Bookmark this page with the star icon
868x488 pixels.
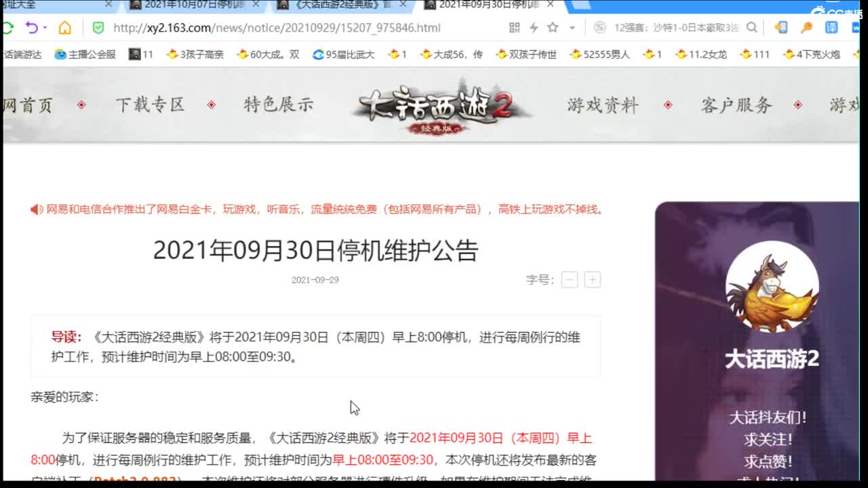(553, 28)
